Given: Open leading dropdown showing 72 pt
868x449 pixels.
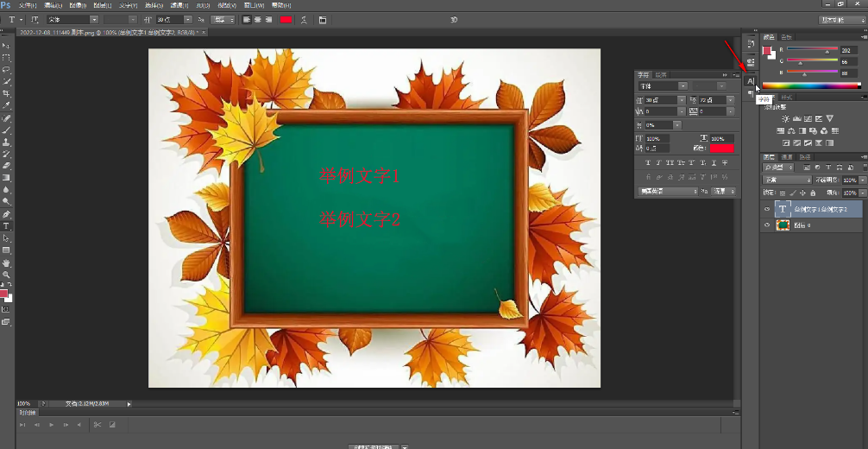Looking at the screenshot, I should pyautogui.click(x=731, y=100).
